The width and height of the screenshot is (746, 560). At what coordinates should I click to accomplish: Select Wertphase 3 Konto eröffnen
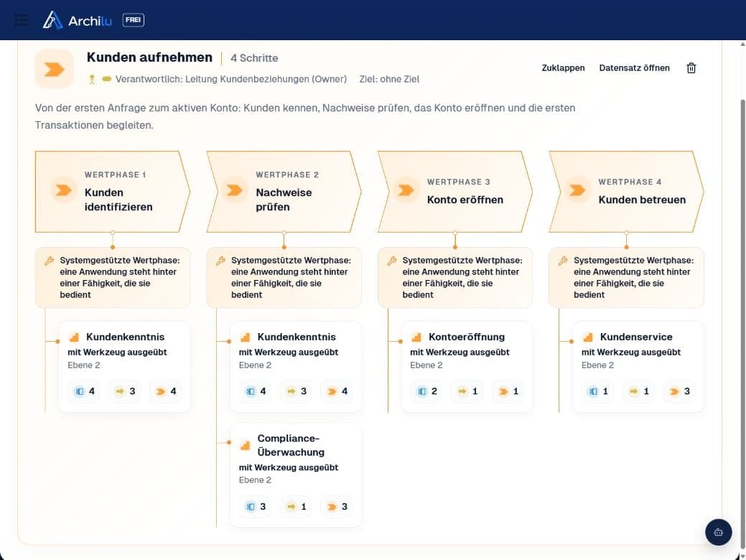pyautogui.click(x=455, y=192)
